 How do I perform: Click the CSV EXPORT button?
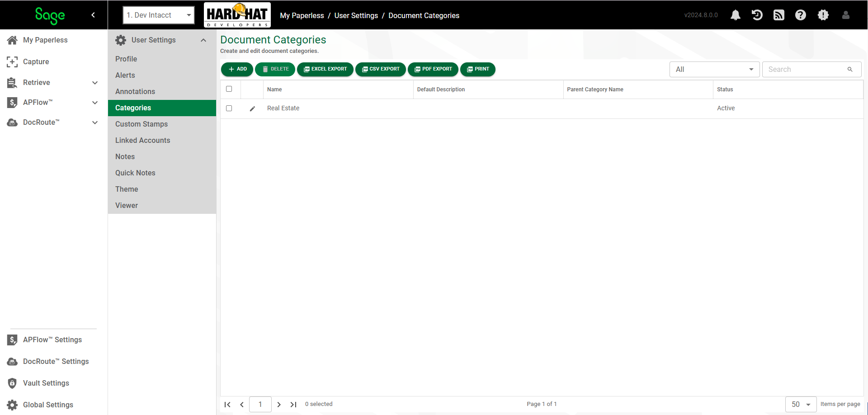tap(381, 69)
